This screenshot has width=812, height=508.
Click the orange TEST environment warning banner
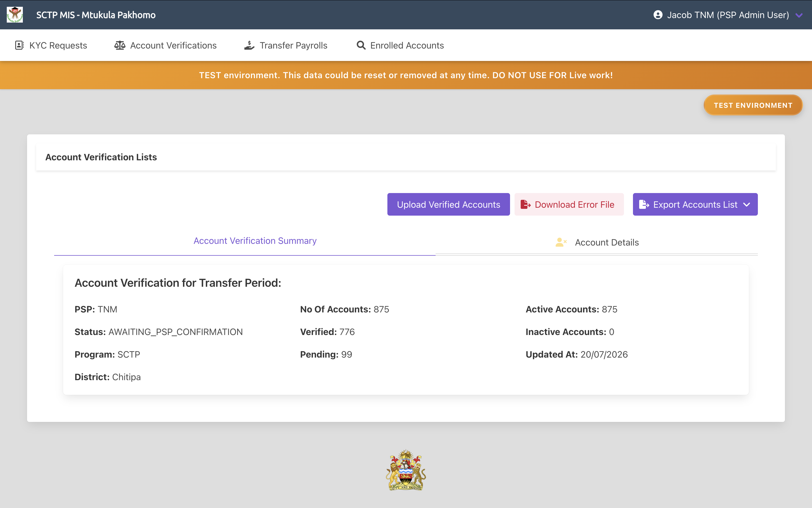406,75
